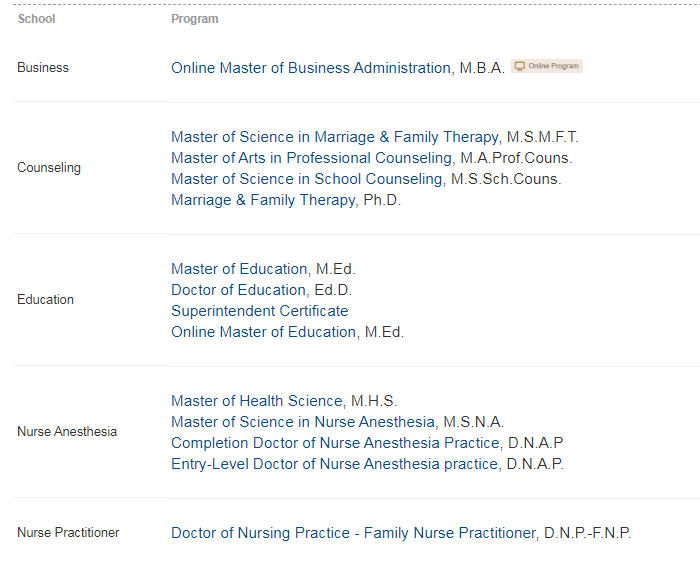Select Master of Health Science, M.H.S.
Image resolution: width=700 pixels, height=561 pixels.
click(284, 401)
